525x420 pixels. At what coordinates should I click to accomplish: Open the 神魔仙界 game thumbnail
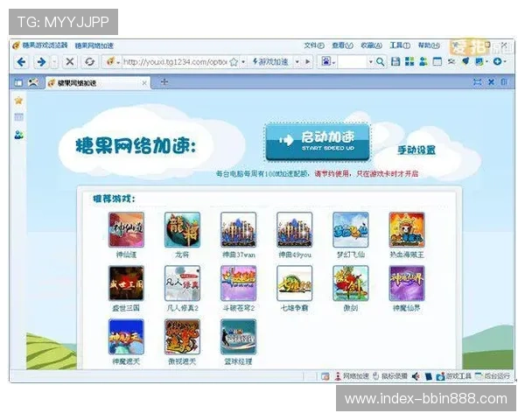(407, 283)
